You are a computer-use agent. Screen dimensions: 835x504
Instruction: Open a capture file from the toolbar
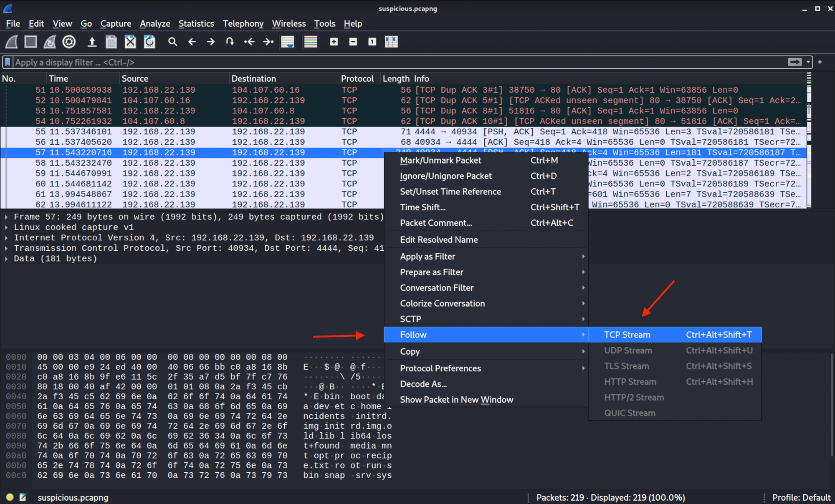click(92, 42)
